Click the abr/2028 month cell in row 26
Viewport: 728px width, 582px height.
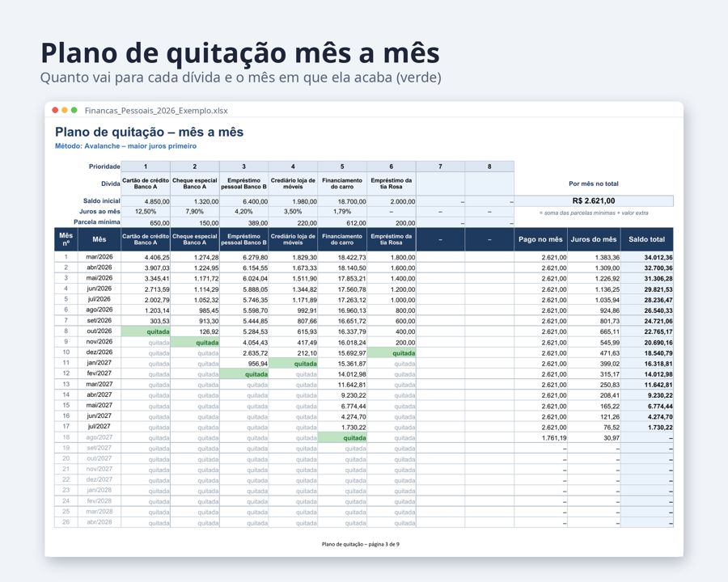(99, 522)
